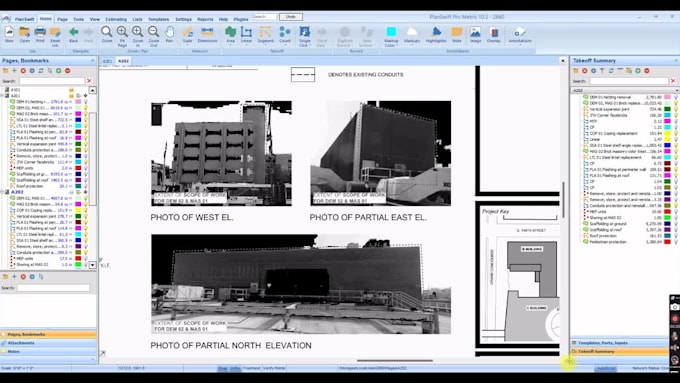Select the Dimension measure tool
680x383 pixels.
pyautogui.click(x=207, y=34)
